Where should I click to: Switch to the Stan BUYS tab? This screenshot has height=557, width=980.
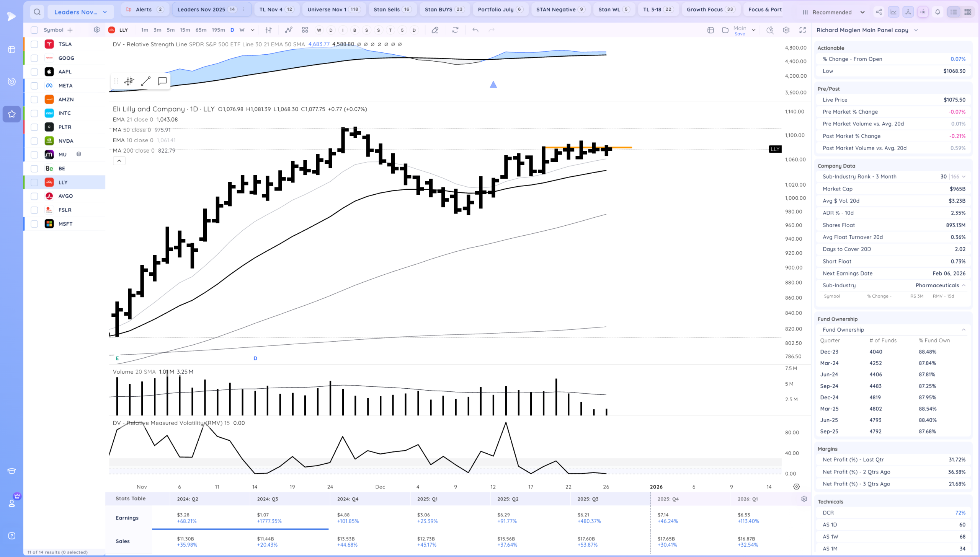[444, 9]
